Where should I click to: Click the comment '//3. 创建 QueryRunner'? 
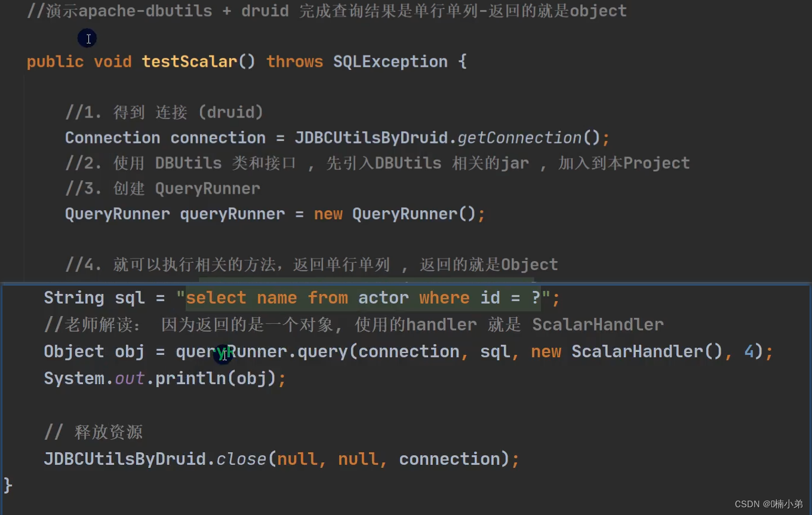(x=162, y=189)
